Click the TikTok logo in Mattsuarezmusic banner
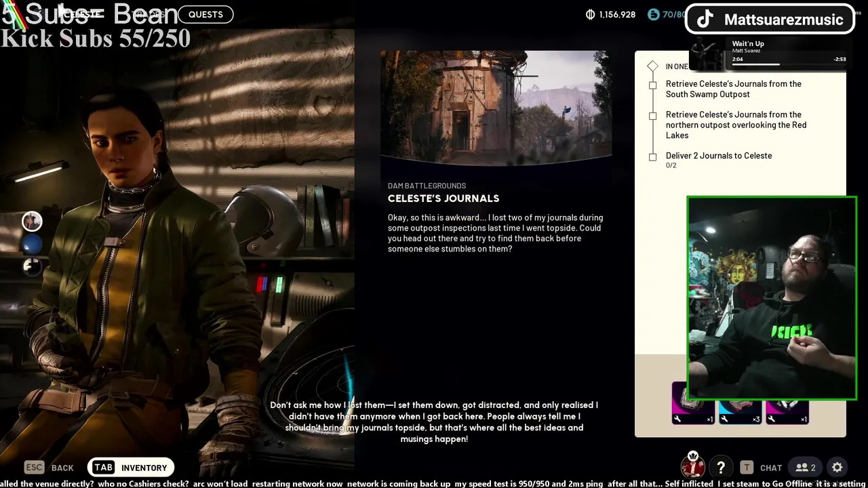The height and width of the screenshot is (488, 868). (705, 19)
